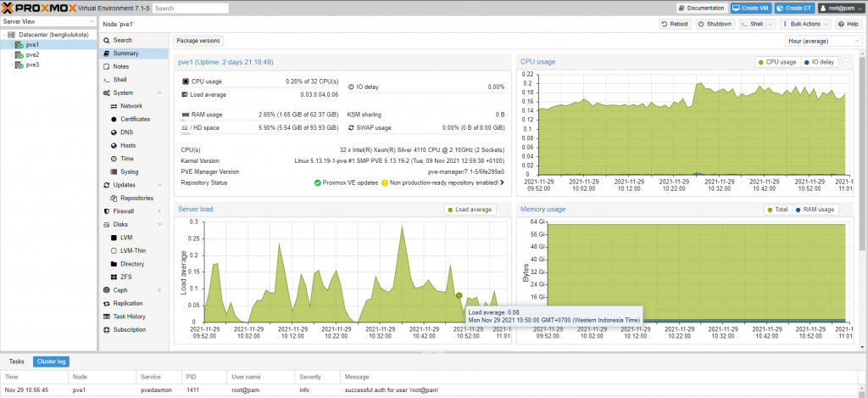Screen dimensions: 868x398
Task: Click the yellow repository warning icon
Action: [x=385, y=183]
